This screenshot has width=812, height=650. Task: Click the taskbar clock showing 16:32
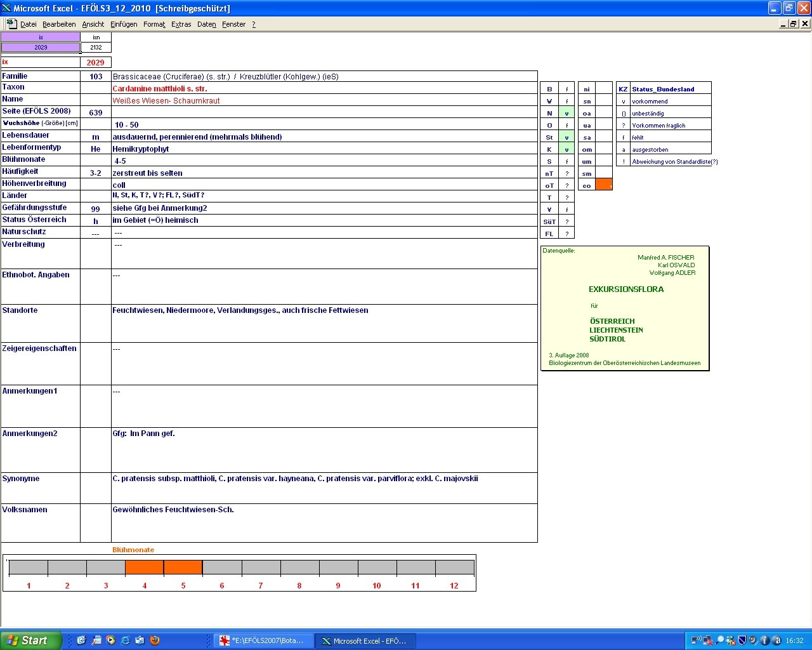coord(794,640)
